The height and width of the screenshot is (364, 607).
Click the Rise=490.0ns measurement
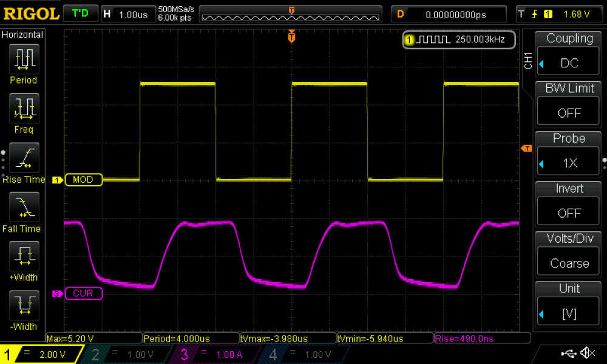click(x=483, y=339)
